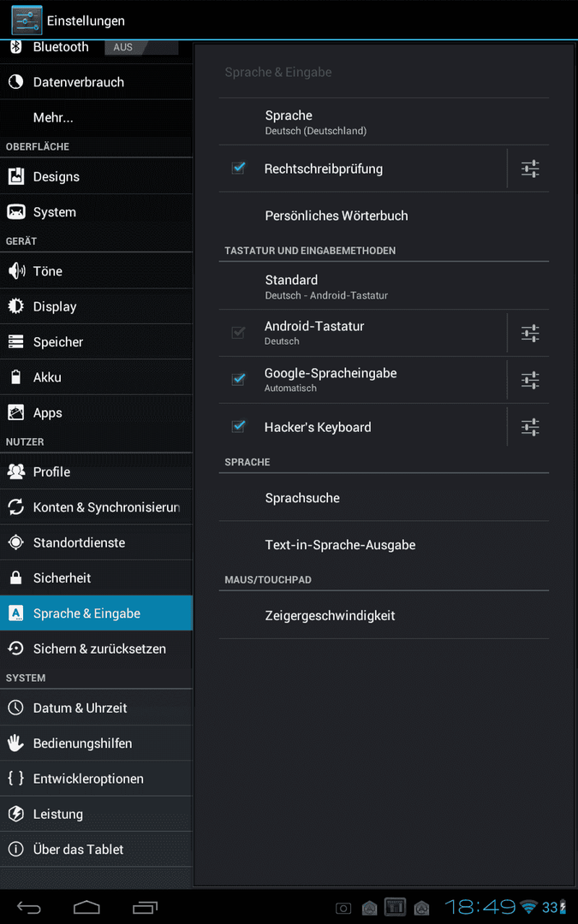Viewport: 578px width, 924px height.
Task: Open Android-Tastatur settings sliders icon
Action: (x=530, y=334)
